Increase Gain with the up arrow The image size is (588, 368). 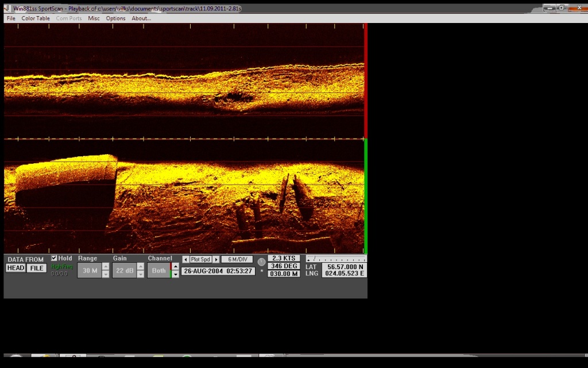click(141, 267)
